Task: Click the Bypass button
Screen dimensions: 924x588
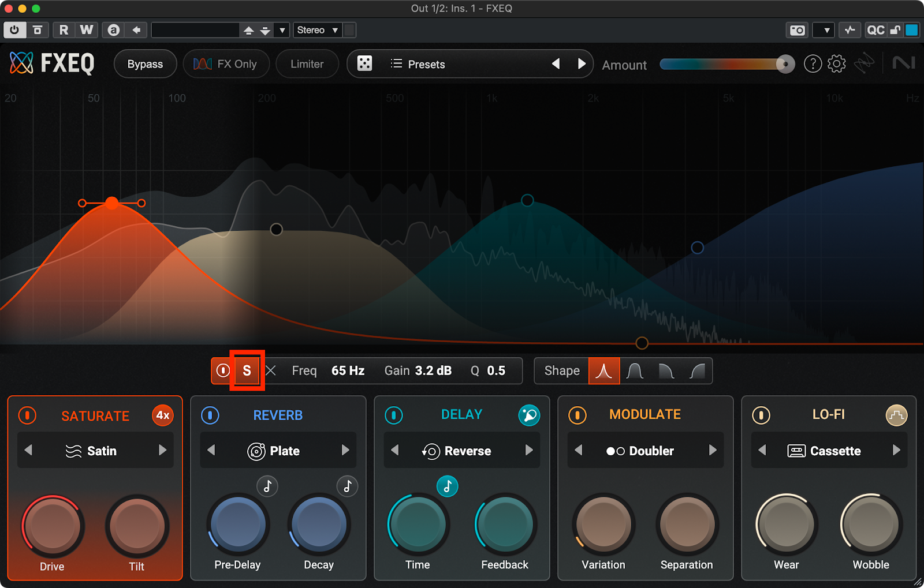Action: (145, 64)
